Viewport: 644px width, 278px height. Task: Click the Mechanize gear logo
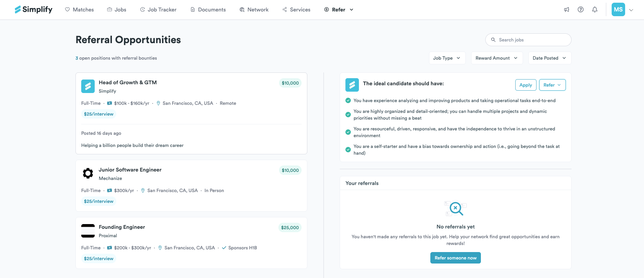pyautogui.click(x=88, y=174)
